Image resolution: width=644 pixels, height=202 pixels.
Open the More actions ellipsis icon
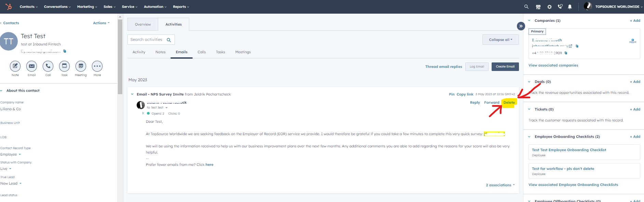pyautogui.click(x=97, y=66)
